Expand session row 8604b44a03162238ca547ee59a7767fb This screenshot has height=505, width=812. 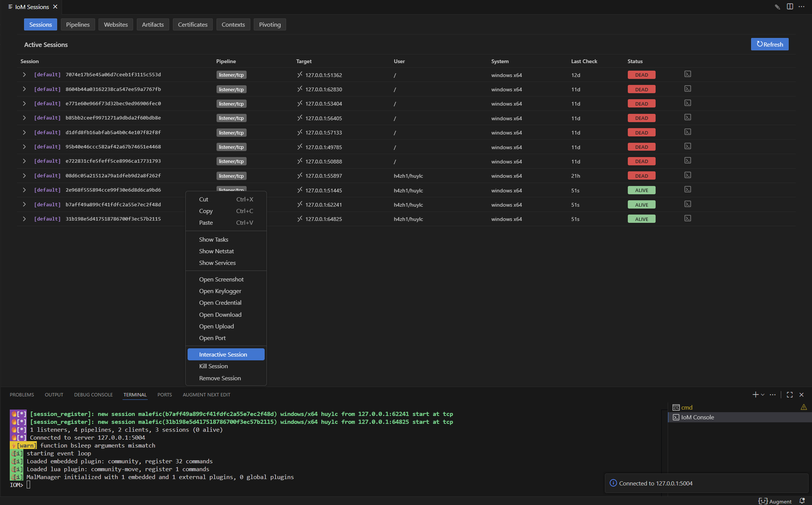pyautogui.click(x=24, y=89)
